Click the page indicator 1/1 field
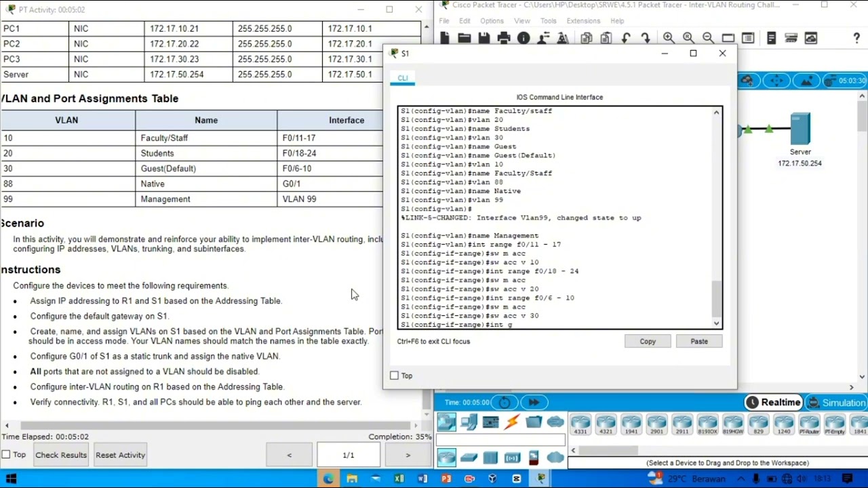 click(348, 455)
